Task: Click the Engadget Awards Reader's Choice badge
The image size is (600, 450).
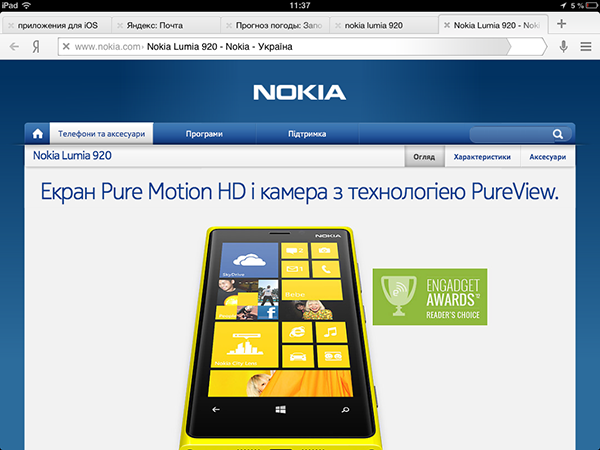Action: (x=430, y=297)
